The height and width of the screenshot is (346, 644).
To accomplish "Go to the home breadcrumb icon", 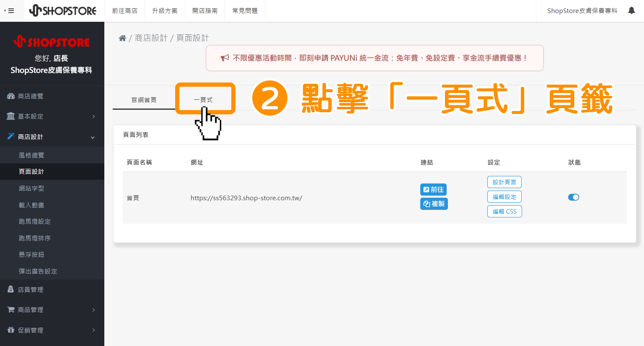I will pyautogui.click(x=122, y=38).
